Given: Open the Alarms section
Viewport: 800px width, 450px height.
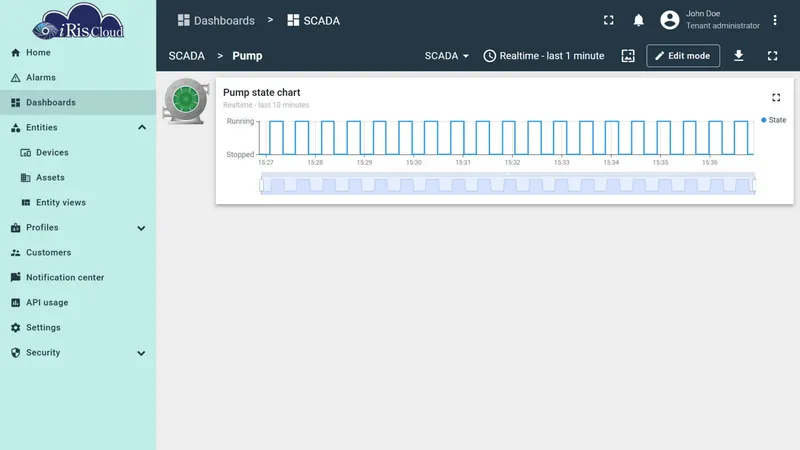Looking at the screenshot, I should click(78, 78).
